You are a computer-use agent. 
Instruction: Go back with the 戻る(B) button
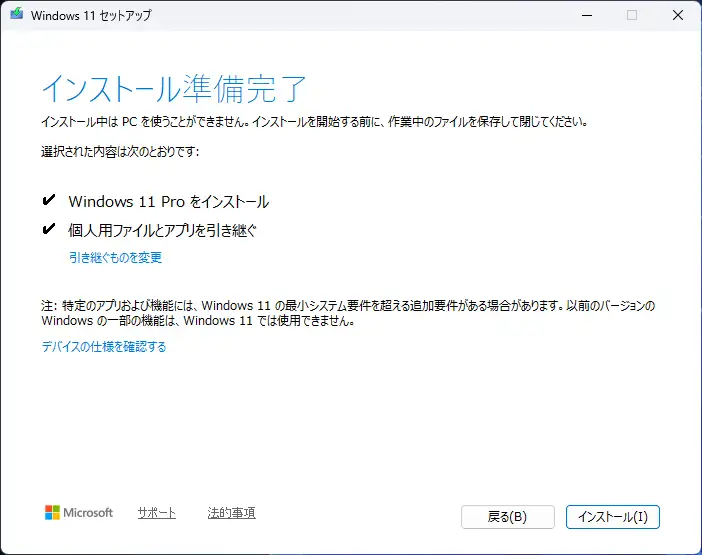tap(507, 517)
